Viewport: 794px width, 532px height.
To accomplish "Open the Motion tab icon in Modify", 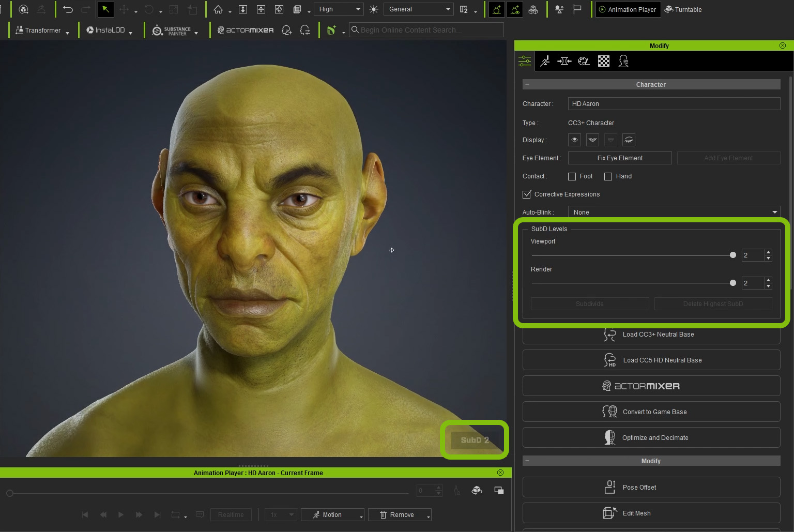I will pos(545,62).
